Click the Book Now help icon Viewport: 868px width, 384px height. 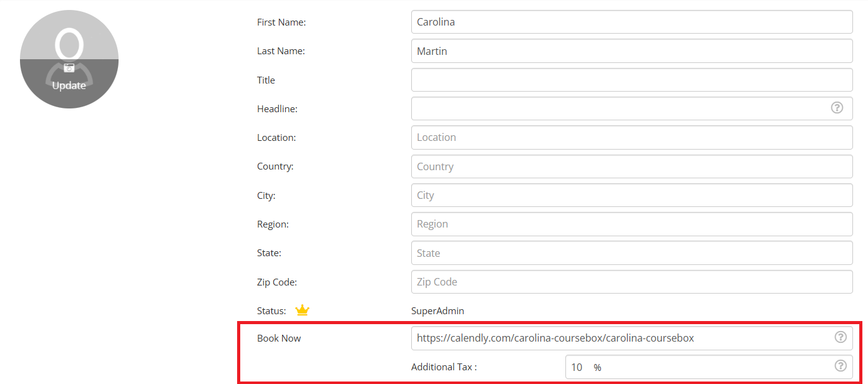pyautogui.click(x=841, y=337)
